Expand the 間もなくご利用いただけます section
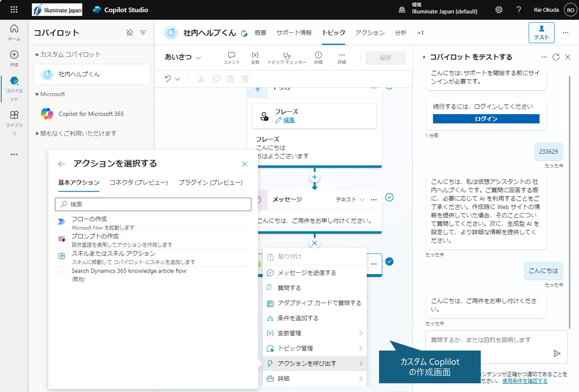Screen dimensions: 579x392 (37, 133)
